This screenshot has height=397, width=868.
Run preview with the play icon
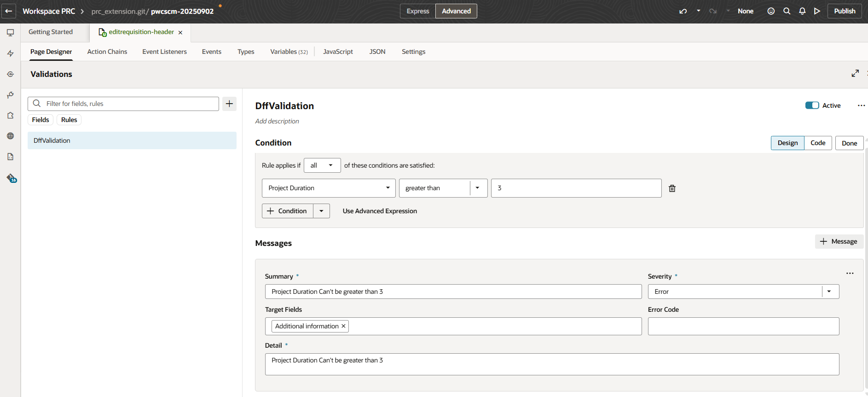(817, 11)
